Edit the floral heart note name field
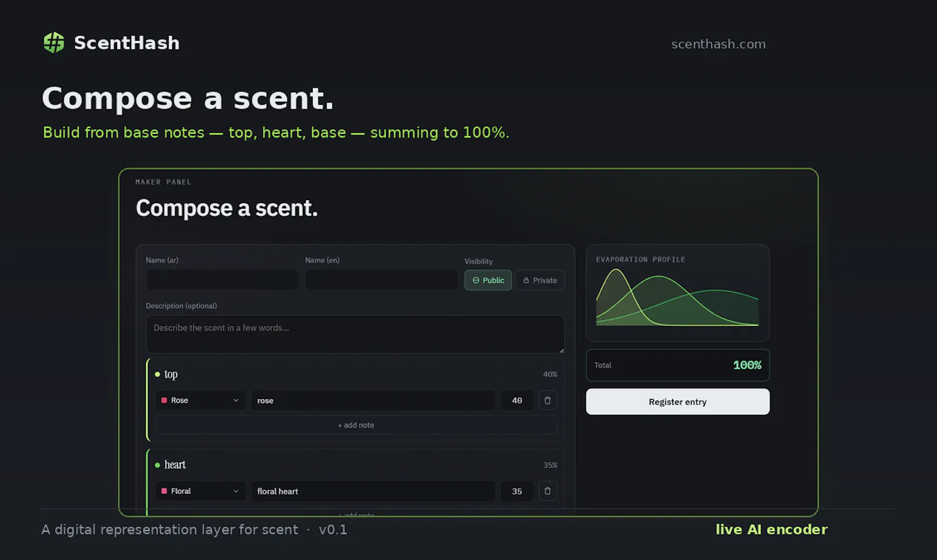Viewport: 937px width, 560px height. [x=374, y=491]
